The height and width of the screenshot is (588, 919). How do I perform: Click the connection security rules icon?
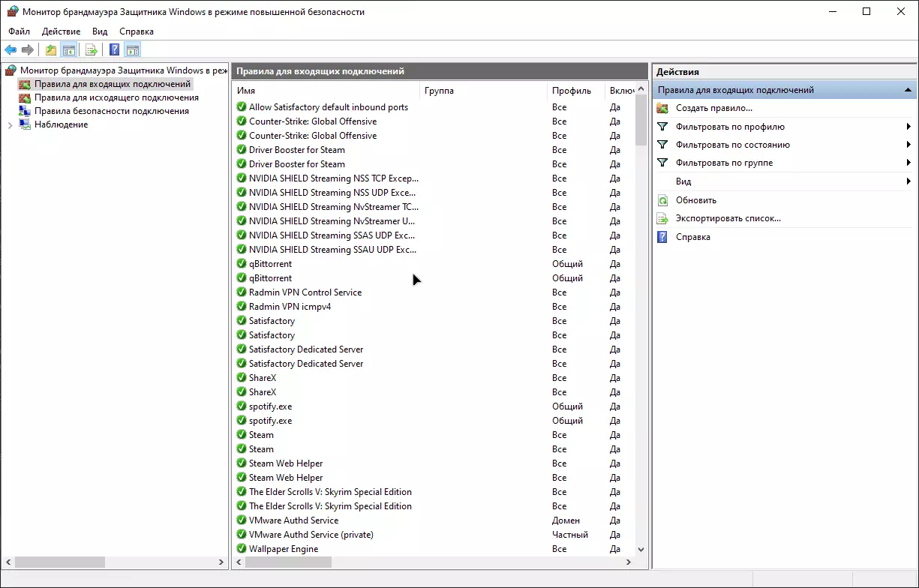pyautogui.click(x=25, y=111)
